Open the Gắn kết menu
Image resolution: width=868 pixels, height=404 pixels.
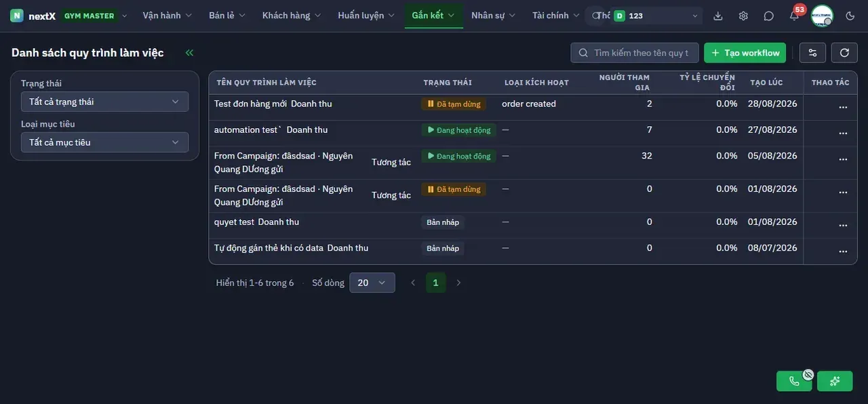click(x=433, y=16)
